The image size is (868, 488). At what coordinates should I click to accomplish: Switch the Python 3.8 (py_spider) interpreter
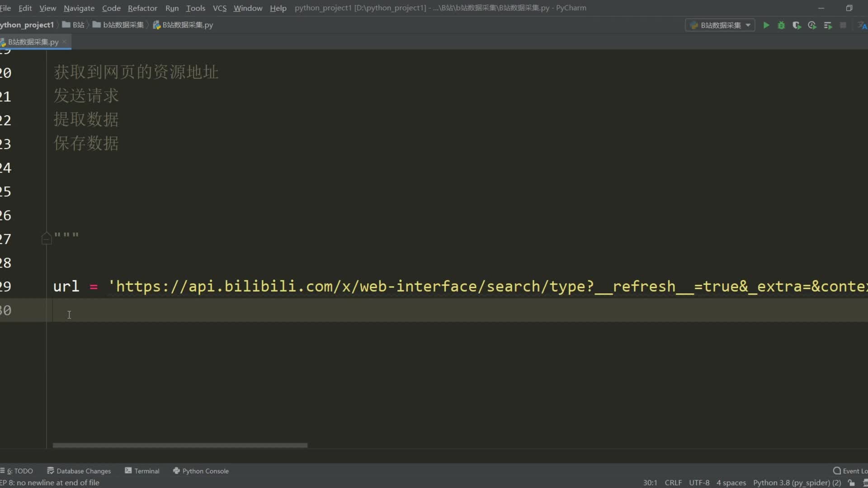(797, 483)
